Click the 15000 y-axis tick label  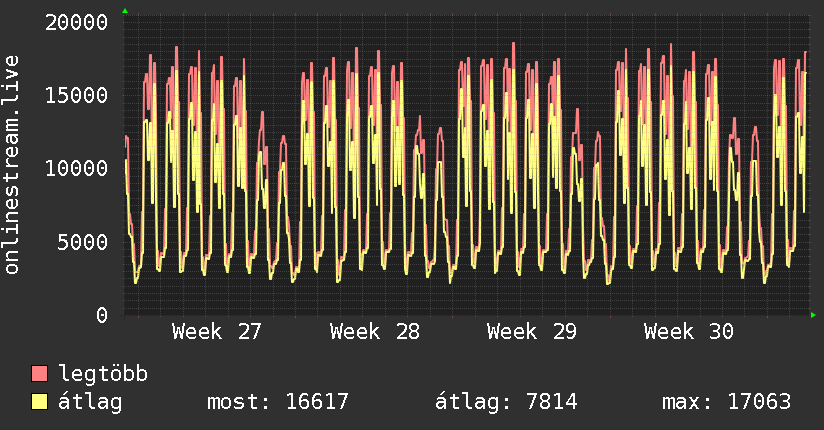(76, 96)
